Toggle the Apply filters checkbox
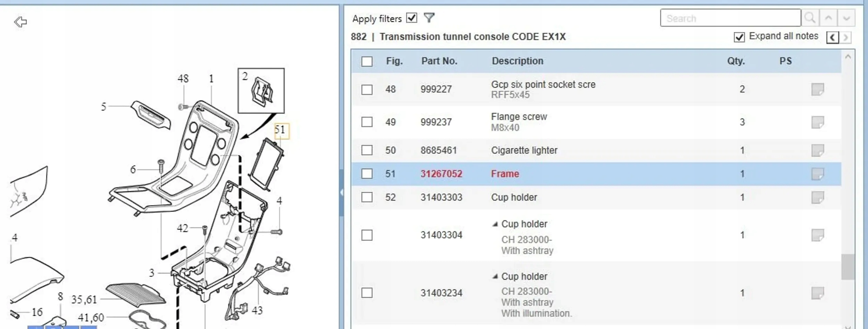868x329 pixels. coord(411,18)
